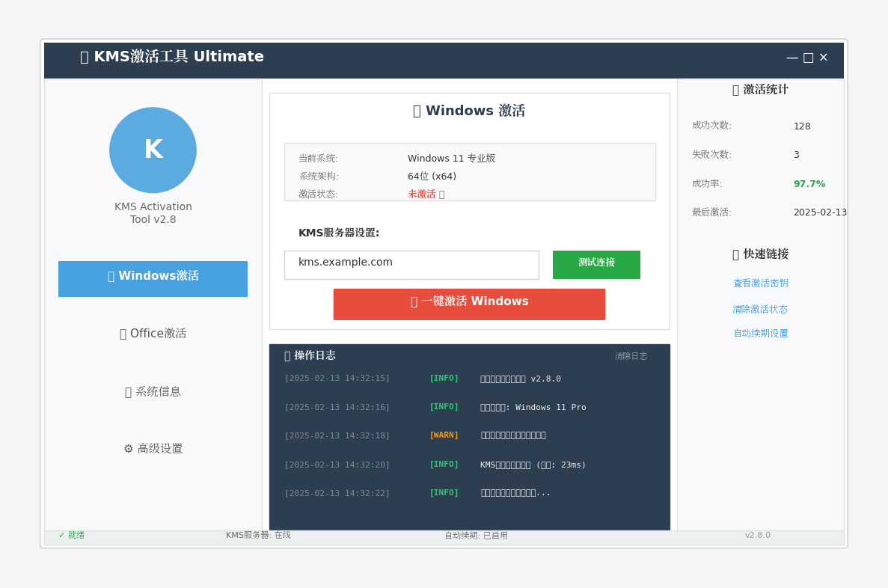Screen dimensions: 888x588
Task: Click the K logo avatar
Action: [x=153, y=150]
